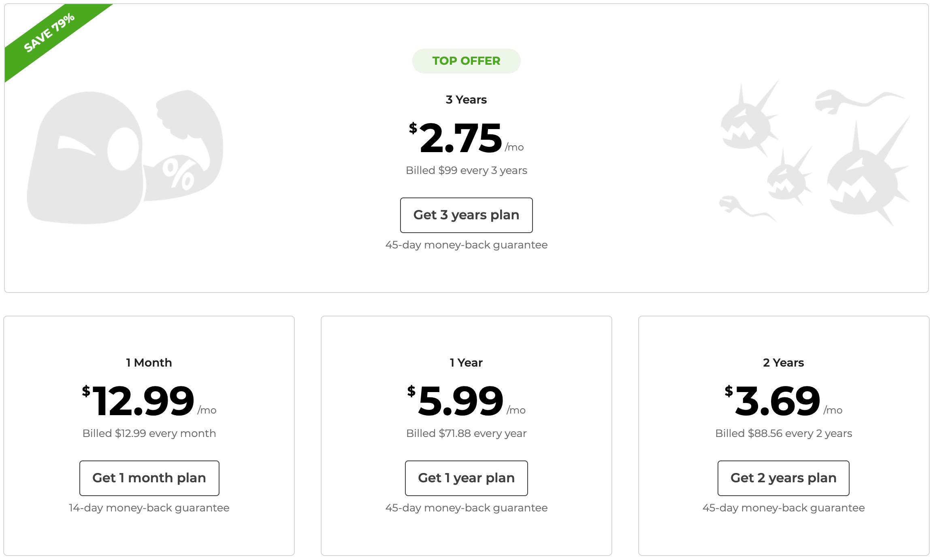Click the $3.69 two-year plan price
The height and width of the screenshot is (560, 933).
pyautogui.click(x=783, y=401)
